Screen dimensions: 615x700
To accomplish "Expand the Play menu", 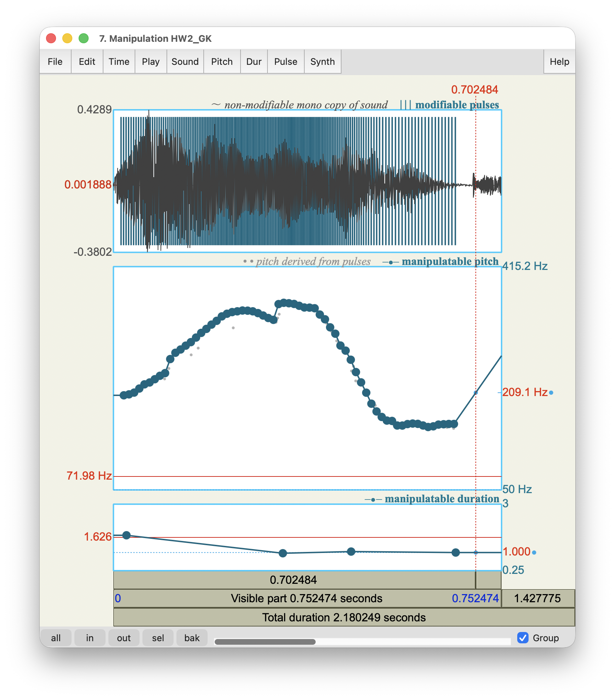I will 151,62.
